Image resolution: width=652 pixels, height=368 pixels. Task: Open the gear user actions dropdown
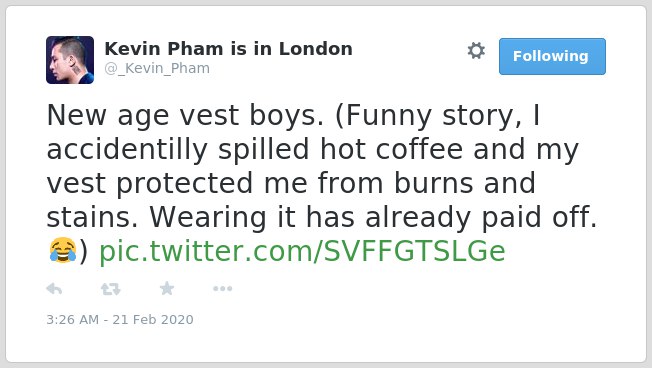476,51
